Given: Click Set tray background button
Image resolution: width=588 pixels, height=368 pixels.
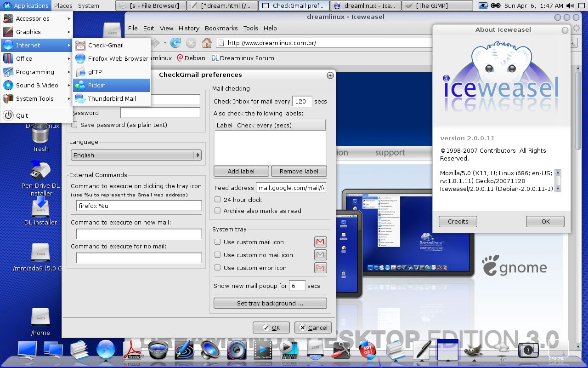Looking at the screenshot, I should [270, 303].
